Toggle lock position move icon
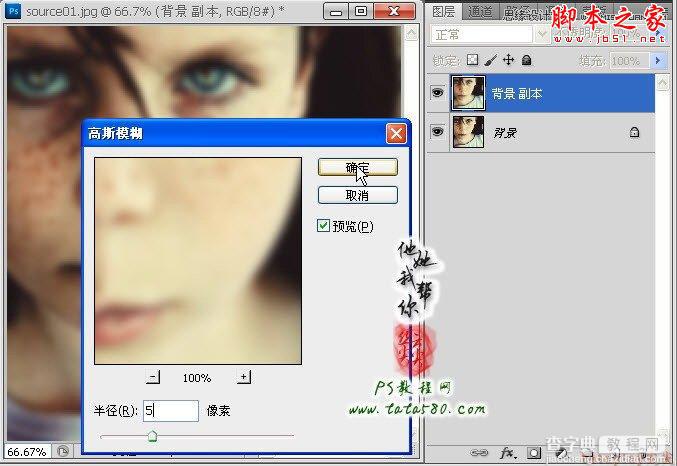 pos(509,60)
